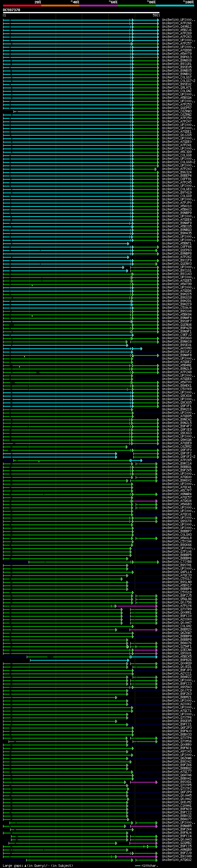Viewport: 197px width, 868px height.
Task: Click the red ~20% identity legend segment
Action: coord(22,6)
